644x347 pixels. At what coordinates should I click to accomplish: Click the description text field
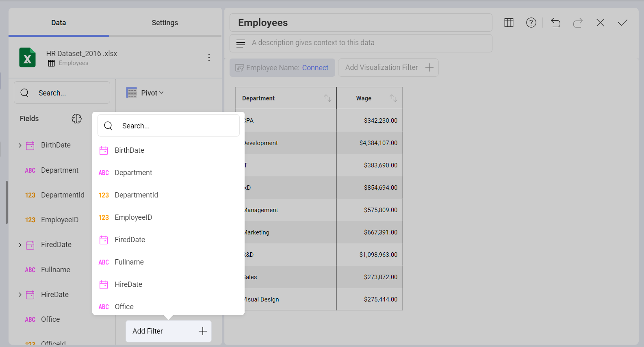(361, 43)
